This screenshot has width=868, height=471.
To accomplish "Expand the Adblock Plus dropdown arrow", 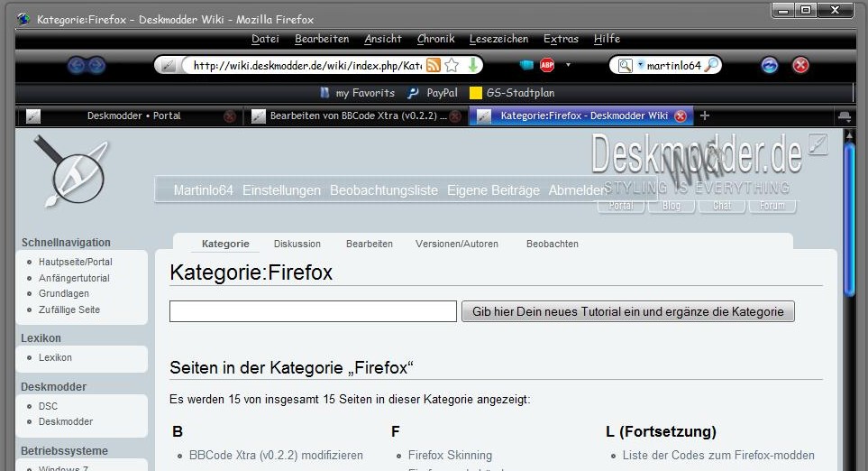I will [568, 65].
